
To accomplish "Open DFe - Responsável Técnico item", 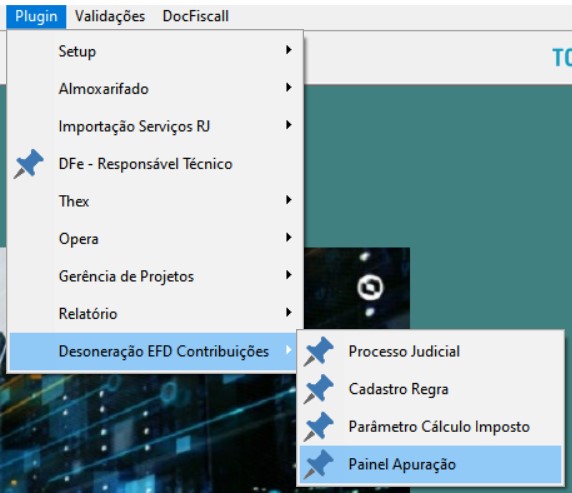I will pyautogui.click(x=155, y=164).
